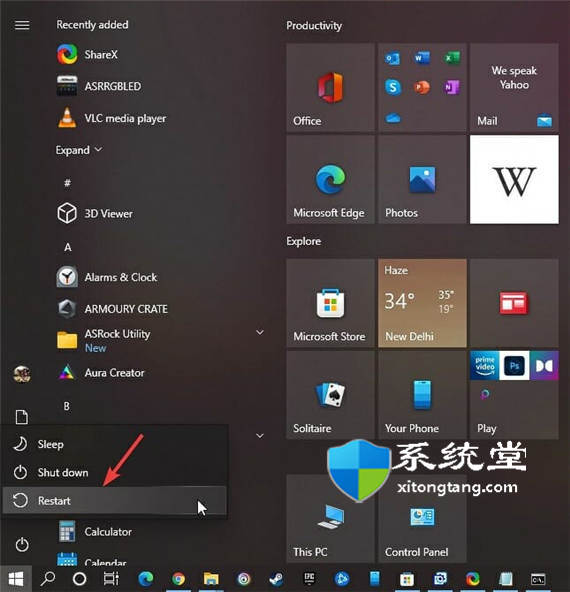Open OneDrive icon in Office apps tile
Image resolution: width=570 pixels, height=592 pixels.
tap(393, 118)
